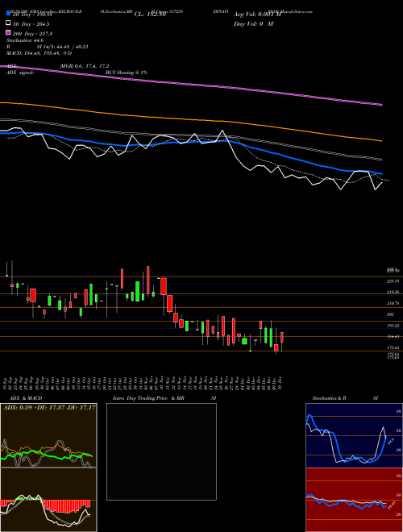Click the blue 20 Day legend swatch
The height and width of the screenshot is (532, 403).
coord(9,14)
